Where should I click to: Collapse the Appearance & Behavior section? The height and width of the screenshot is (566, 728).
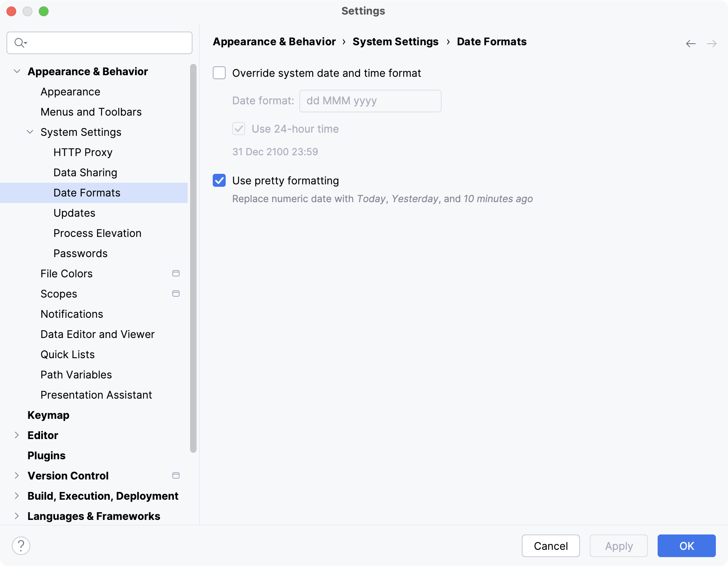pos(17,71)
